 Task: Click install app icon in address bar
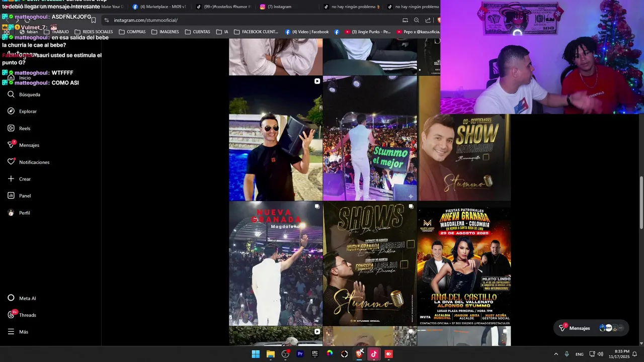405,20
